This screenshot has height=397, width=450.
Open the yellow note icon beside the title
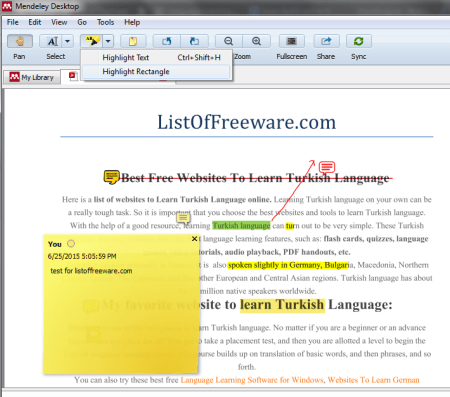point(111,177)
